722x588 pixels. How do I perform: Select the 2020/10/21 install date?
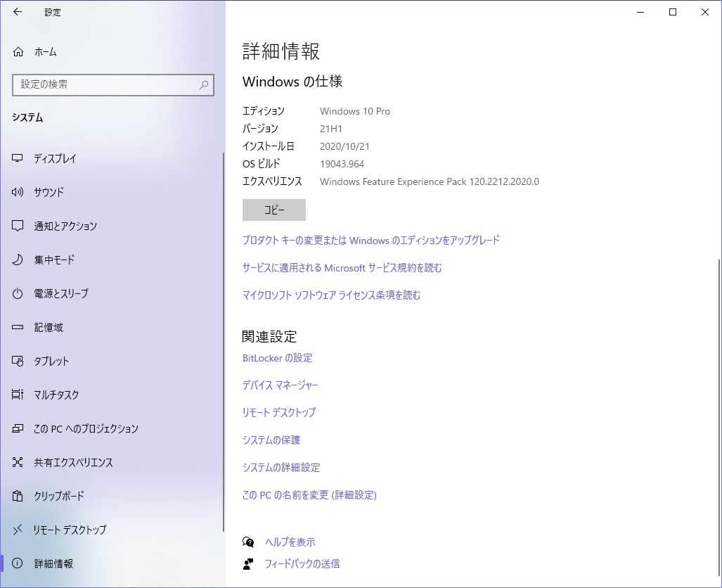(x=344, y=146)
